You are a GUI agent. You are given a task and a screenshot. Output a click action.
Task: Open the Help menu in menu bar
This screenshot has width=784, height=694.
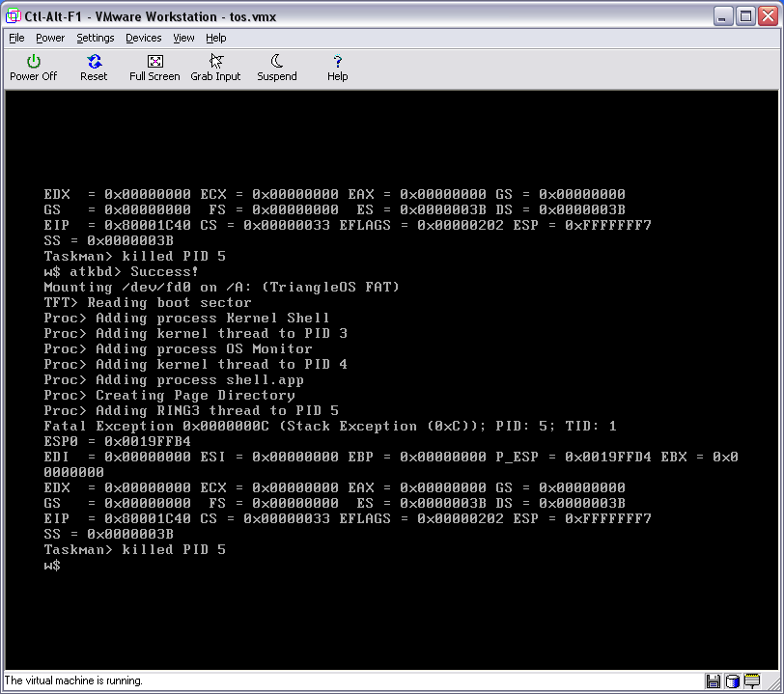click(216, 38)
